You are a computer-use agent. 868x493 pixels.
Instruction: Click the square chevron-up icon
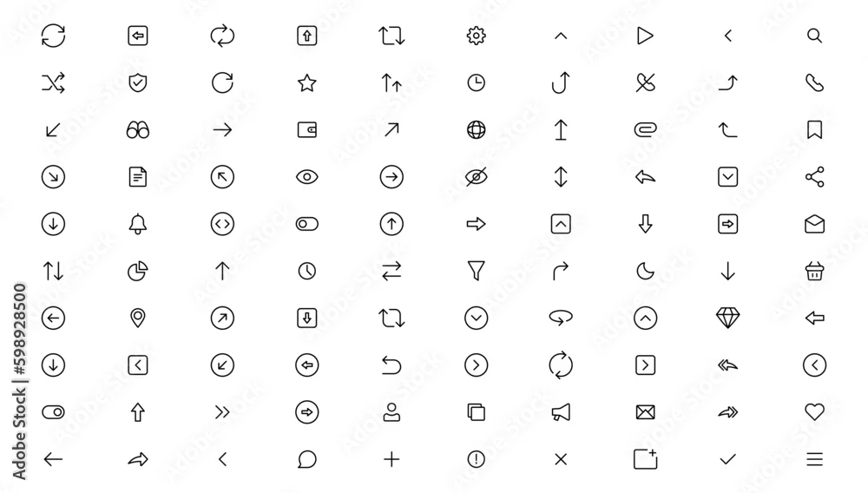pyautogui.click(x=561, y=224)
